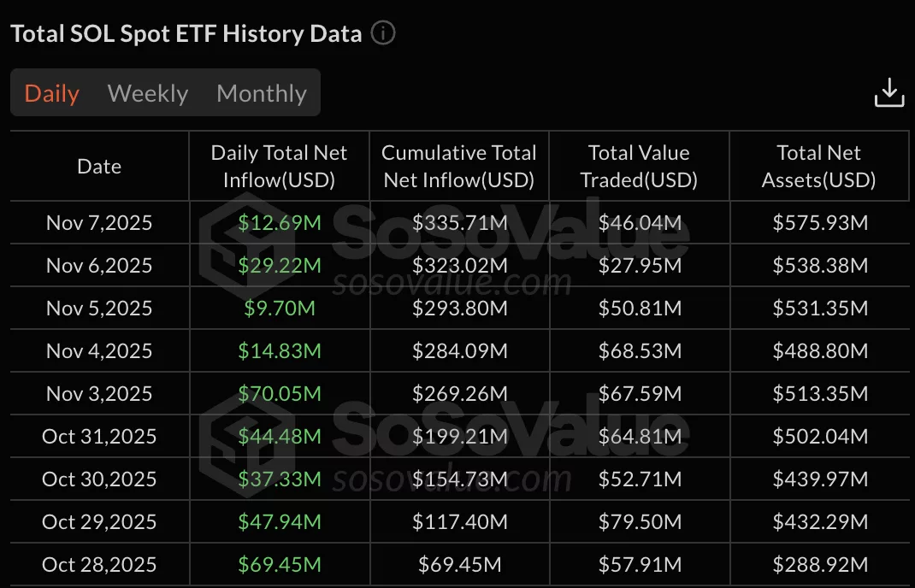915x588 pixels.
Task: Click the Total Net Assets header
Action: coord(818,166)
